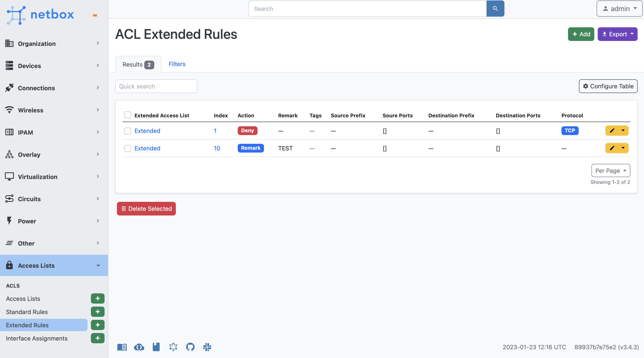Screen dimensions: 644x358
Task: Focus the Quick search field
Action: 156,86
